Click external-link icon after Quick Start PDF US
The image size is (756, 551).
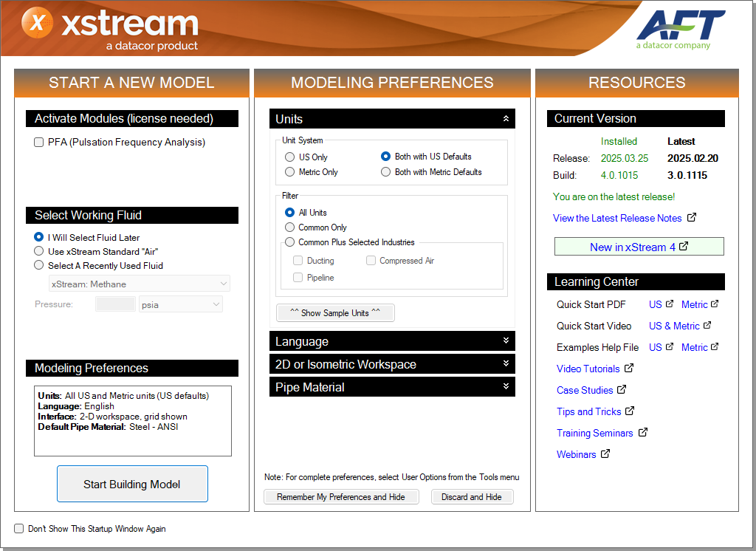tap(669, 304)
